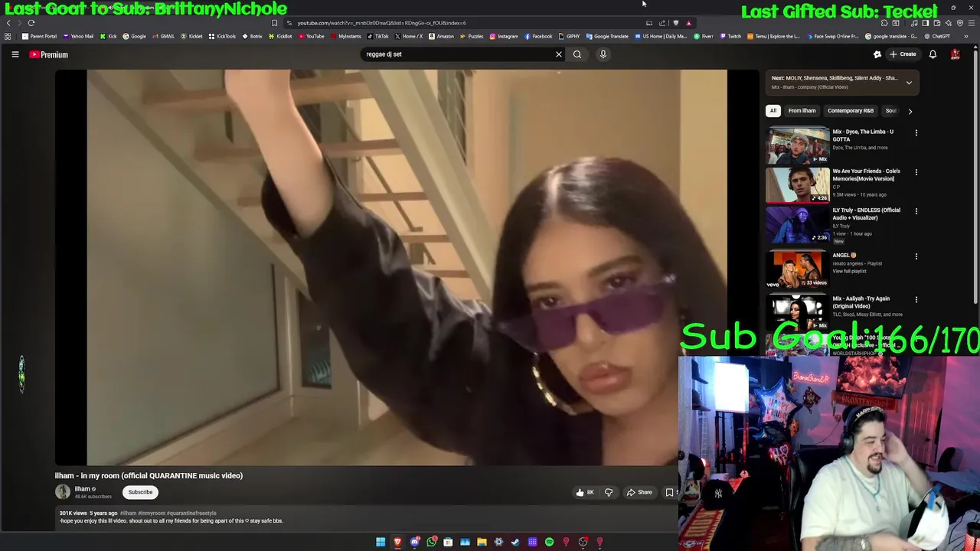Open WhatsApp from the taskbar

click(x=431, y=542)
